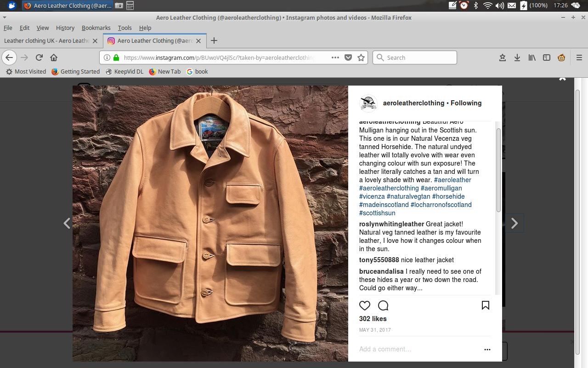Open the #horsehide hashtag
588x368 pixels.
tap(448, 196)
